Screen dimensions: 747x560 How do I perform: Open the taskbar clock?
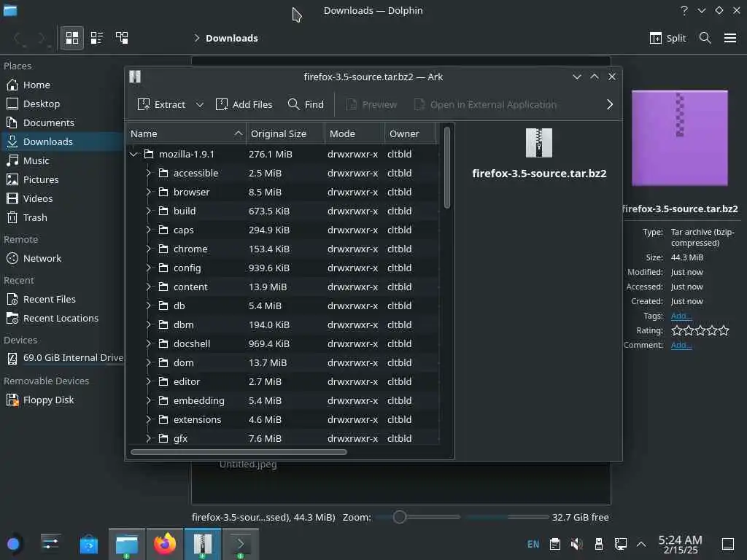pos(681,544)
